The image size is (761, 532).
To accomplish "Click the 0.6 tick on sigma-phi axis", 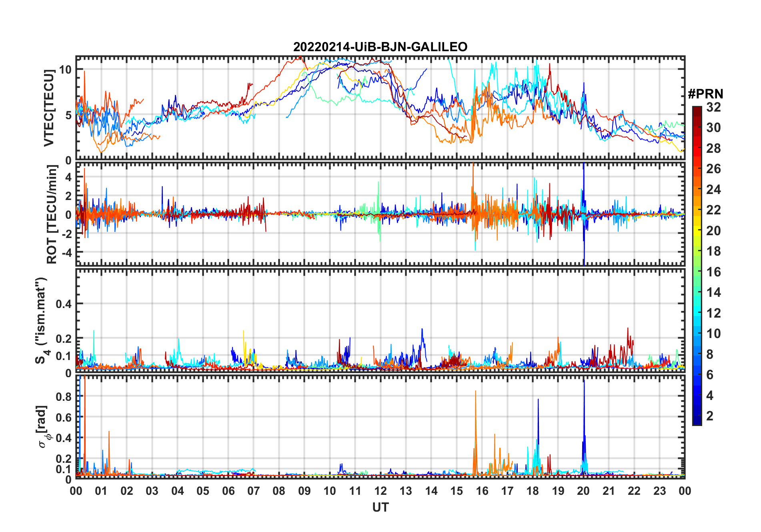I will pos(64,417).
